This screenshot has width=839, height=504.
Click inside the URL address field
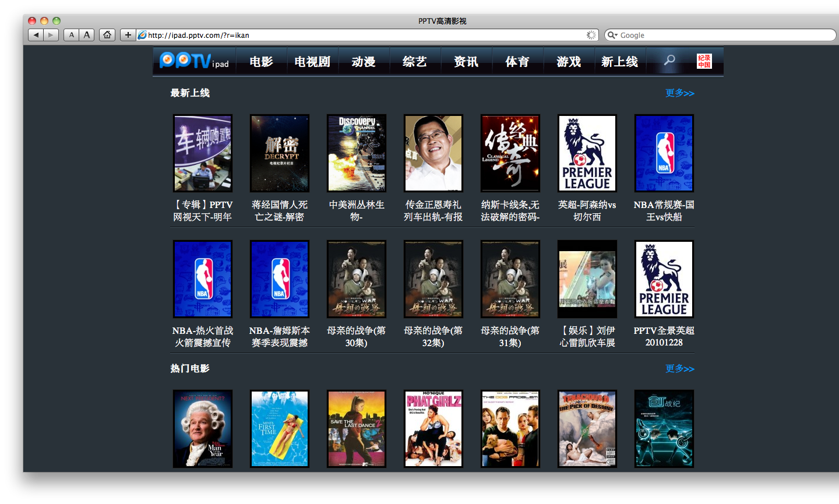(x=361, y=35)
